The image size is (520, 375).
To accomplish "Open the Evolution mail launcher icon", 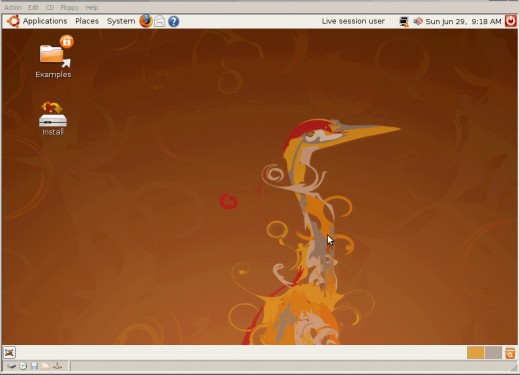I will coord(160,21).
